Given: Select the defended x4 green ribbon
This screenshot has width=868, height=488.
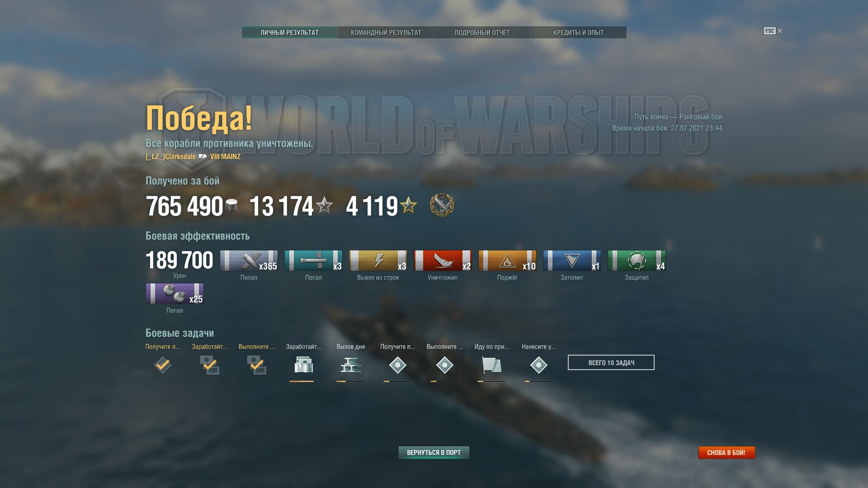Looking at the screenshot, I should (637, 261).
